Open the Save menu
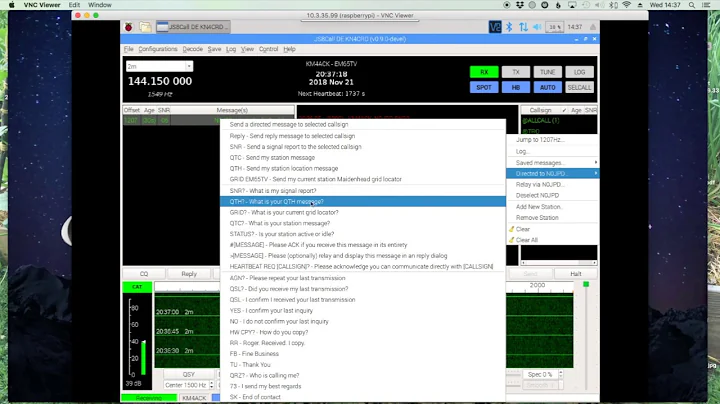The image size is (720, 404). [214, 49]
